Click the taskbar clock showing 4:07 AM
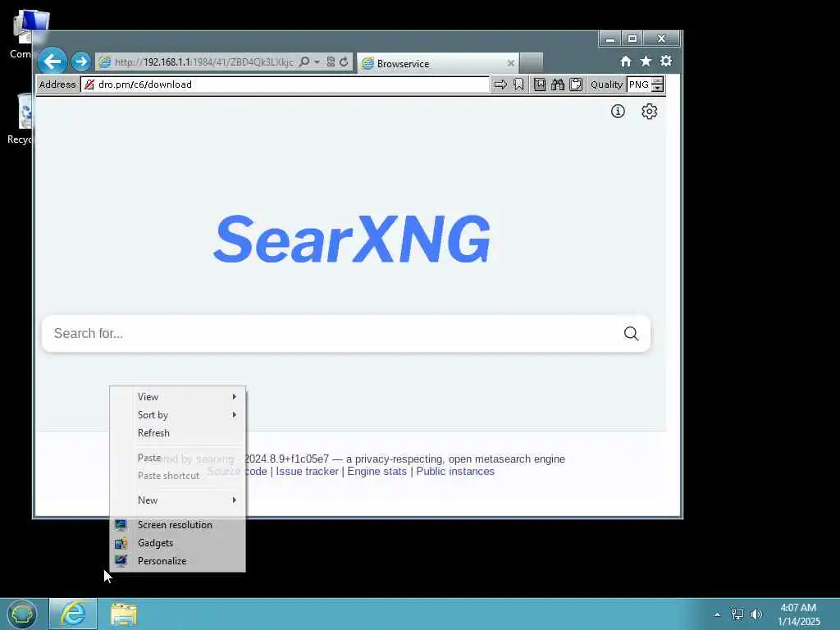 (798, 614)
